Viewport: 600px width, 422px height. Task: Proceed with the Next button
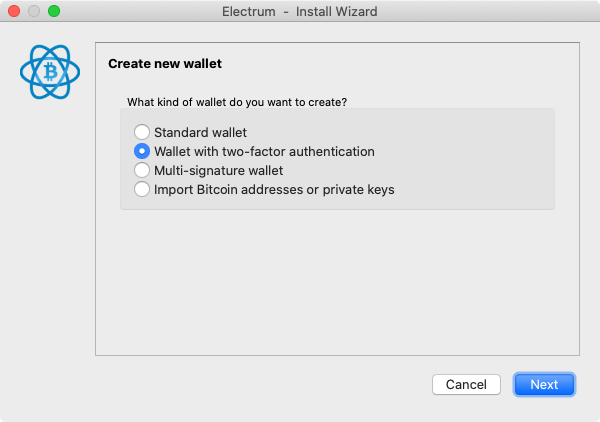click(x=544, y=385)
